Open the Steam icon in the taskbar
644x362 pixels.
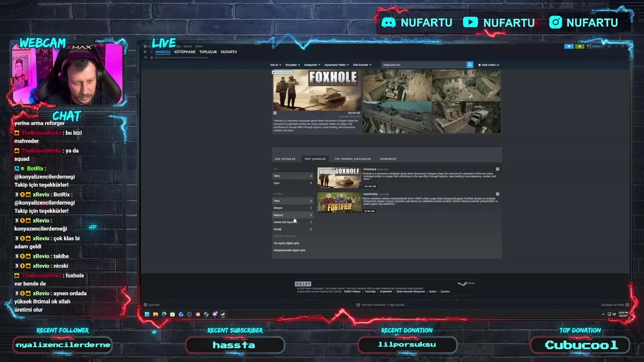click(x=223, y=314)
